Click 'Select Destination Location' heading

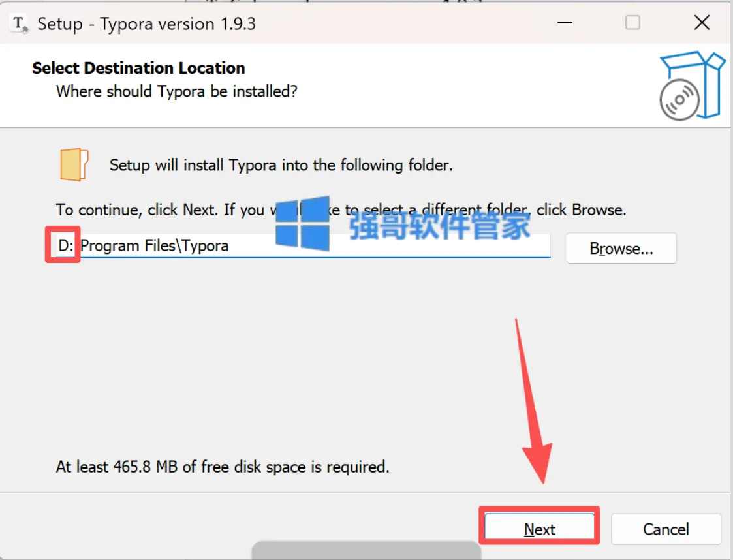(138, 69)
